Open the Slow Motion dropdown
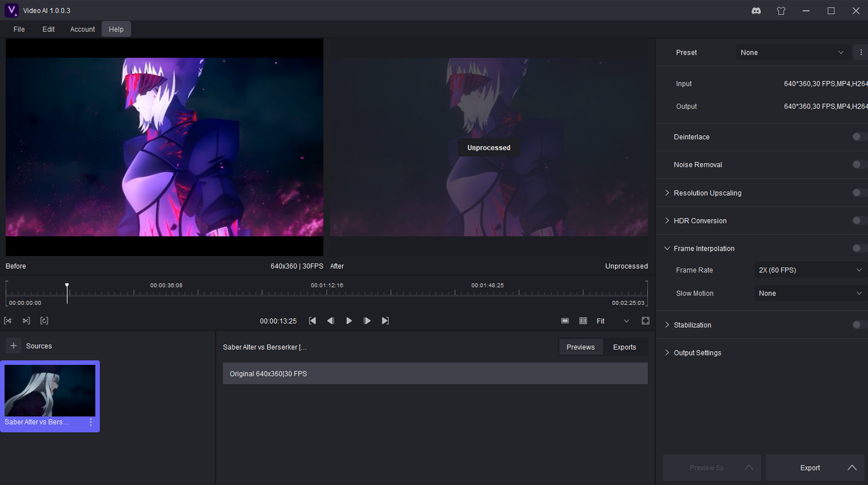 point(809,294)
